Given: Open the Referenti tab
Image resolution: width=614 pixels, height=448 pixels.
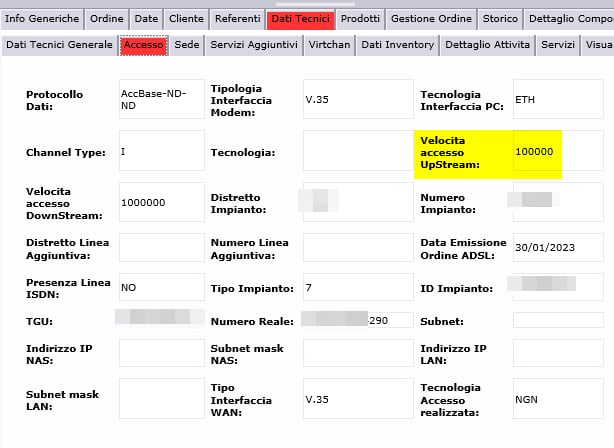Looking at the screenshot, I should point(238,19).
